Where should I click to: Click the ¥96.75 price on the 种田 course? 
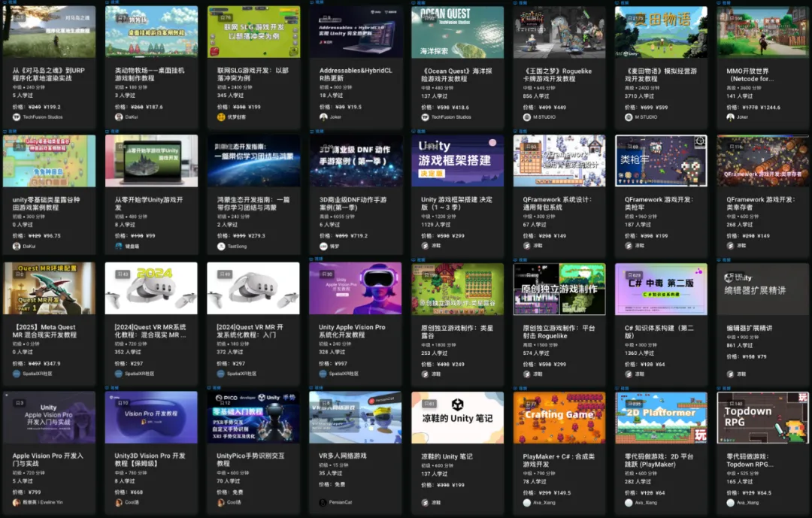pyautogui.click(x=53, y=235)
